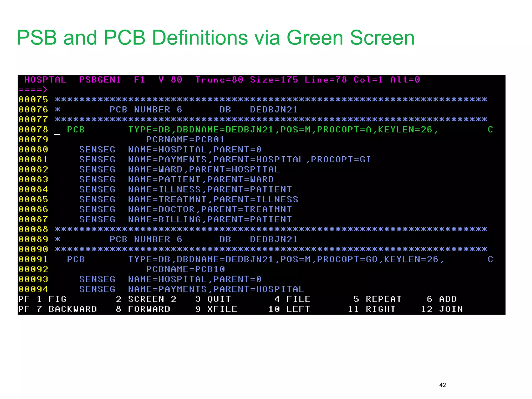The height and width of the screenshot is (399, 532).
Task: Click SENSEG keyword on line 00094
Action: coord(97,289)
